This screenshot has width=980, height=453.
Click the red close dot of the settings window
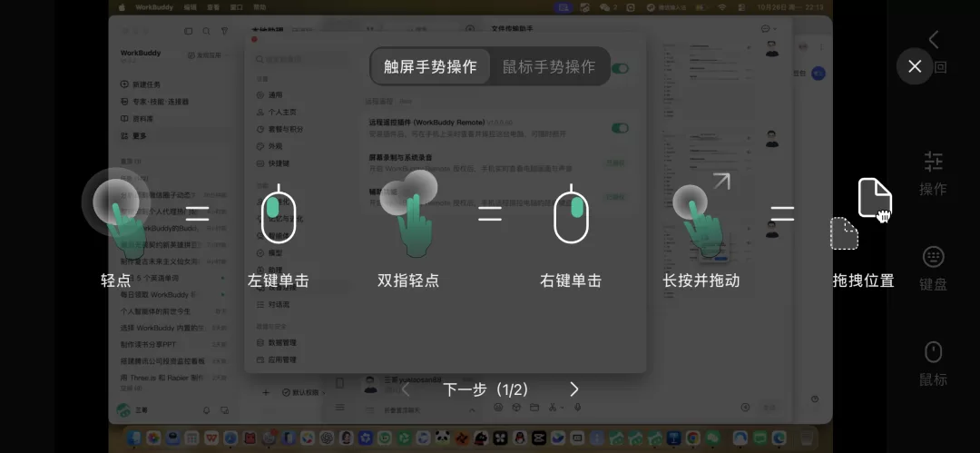click(254, 39)
